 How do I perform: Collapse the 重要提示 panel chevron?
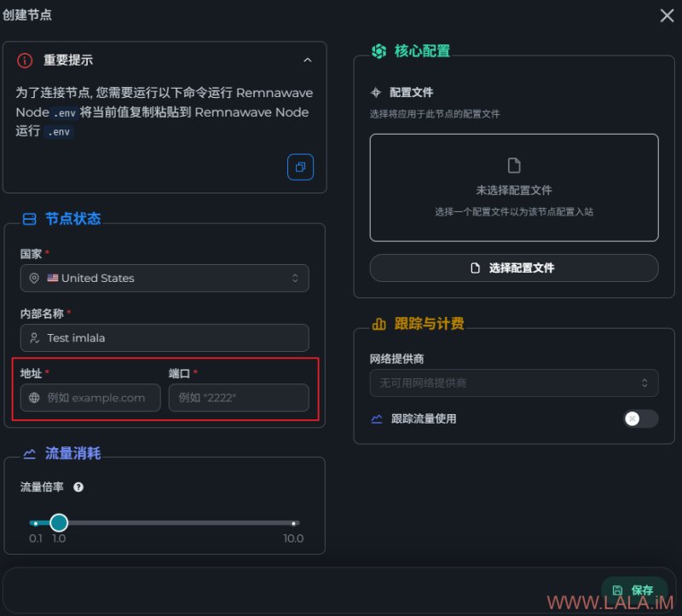point(308,60)
